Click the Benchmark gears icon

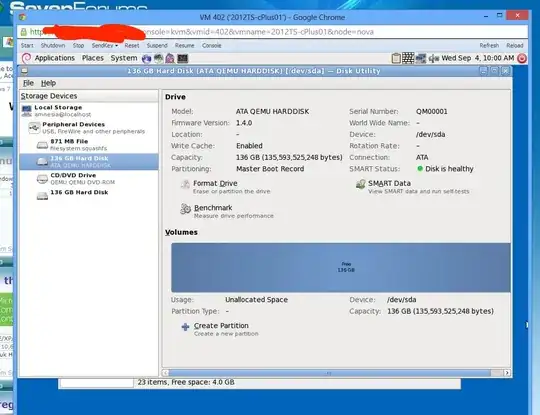185,209
